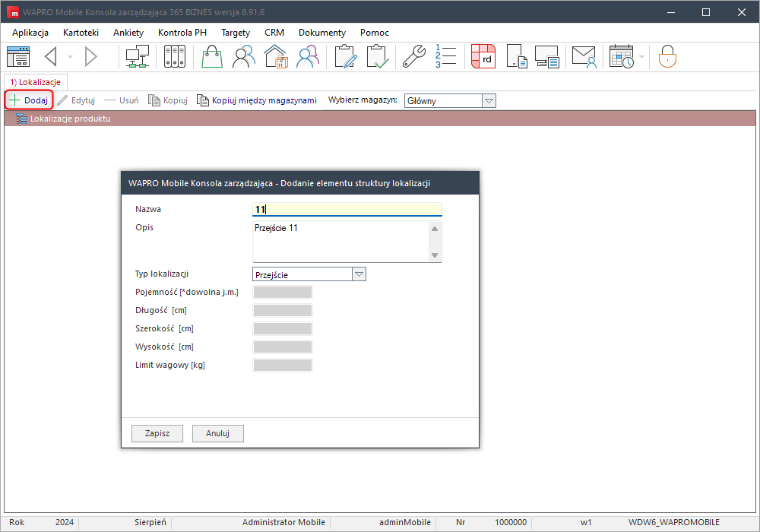
Task: Open the binders archive icon
Action: [x=174, y=57]
